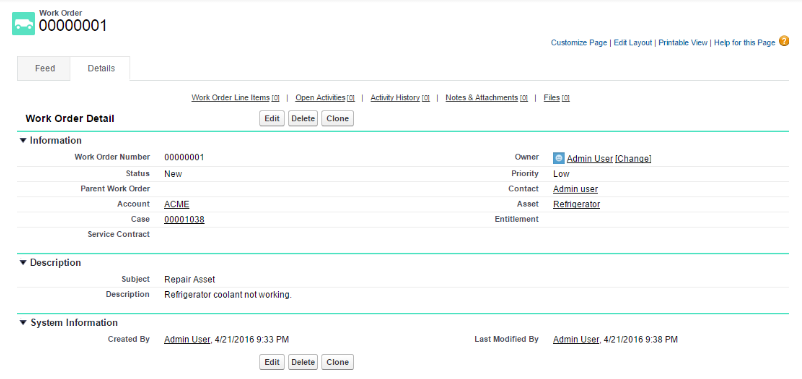This screenshot has width=802, height=379.
Task: Open Help for this Page link
Action: tap(745, 42)
